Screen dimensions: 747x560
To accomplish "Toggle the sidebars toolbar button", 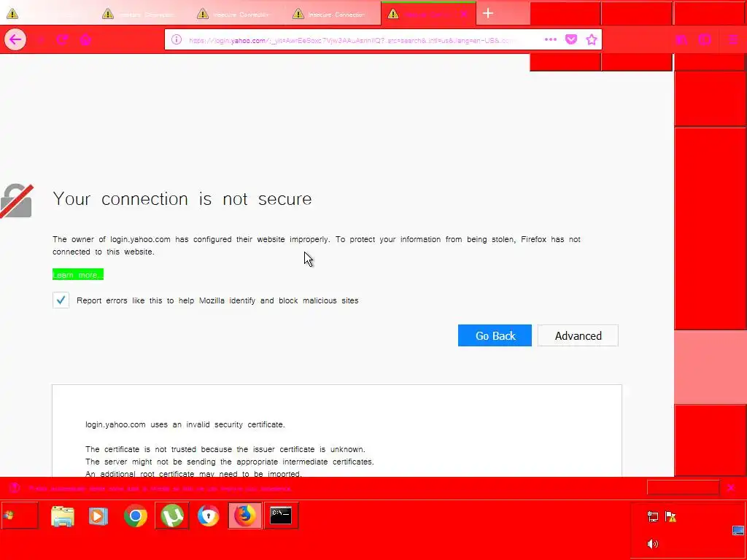I will 705,39.
